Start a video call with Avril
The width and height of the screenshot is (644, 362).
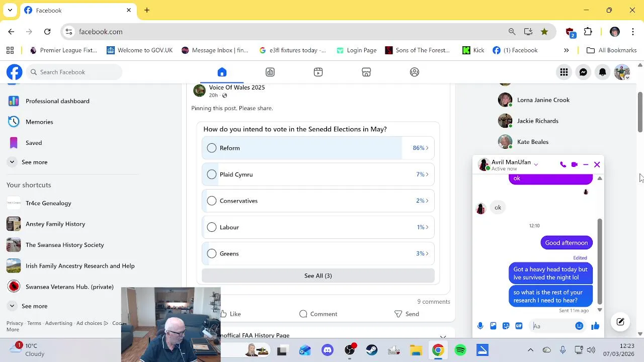(574, 164)
